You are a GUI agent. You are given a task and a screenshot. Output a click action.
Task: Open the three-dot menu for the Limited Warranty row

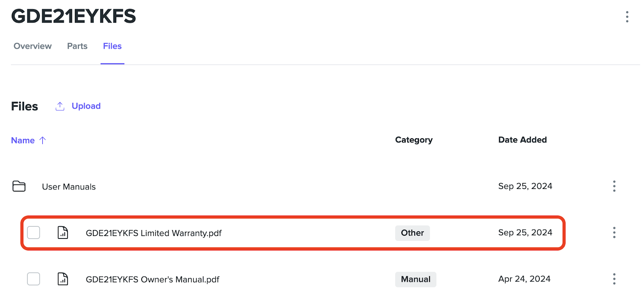614,232
